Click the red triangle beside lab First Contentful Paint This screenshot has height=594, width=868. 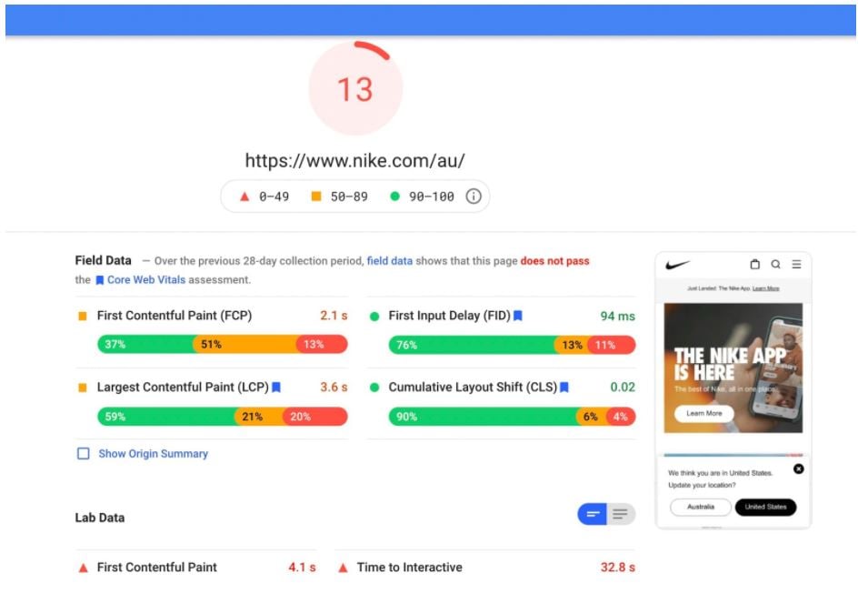[83, 568]
